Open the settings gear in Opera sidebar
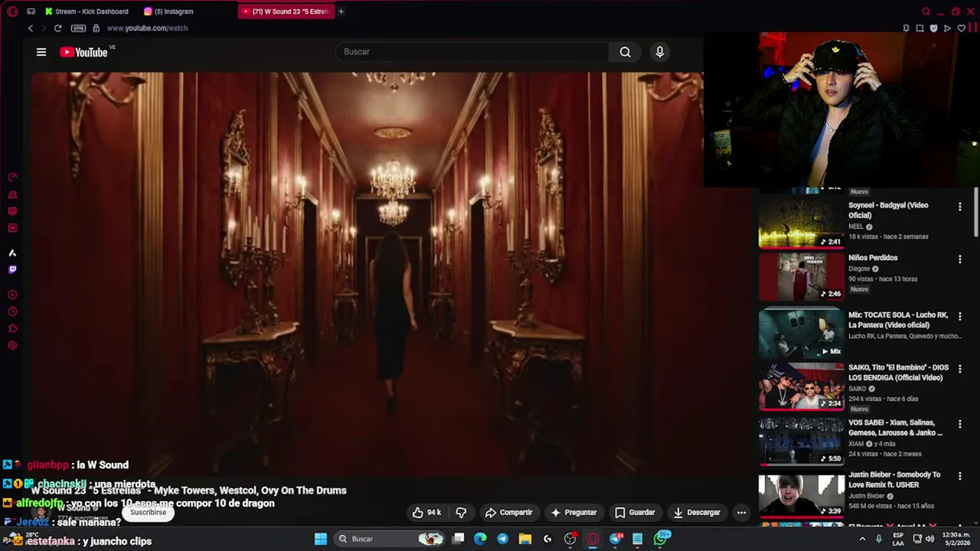980x551 pixels. (12, 345)
